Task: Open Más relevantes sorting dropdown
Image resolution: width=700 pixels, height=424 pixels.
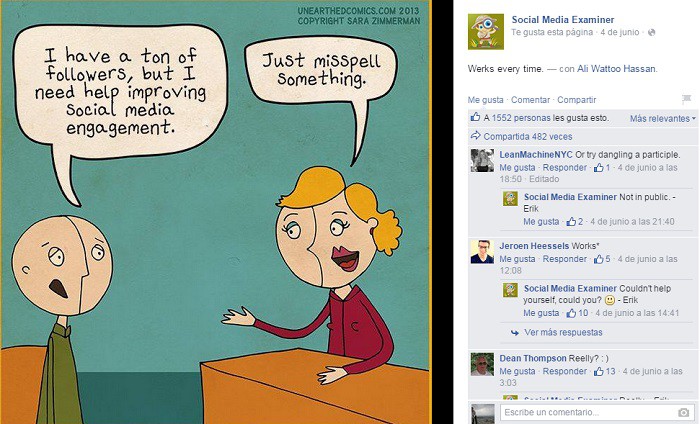Action: tap(663, 119)
